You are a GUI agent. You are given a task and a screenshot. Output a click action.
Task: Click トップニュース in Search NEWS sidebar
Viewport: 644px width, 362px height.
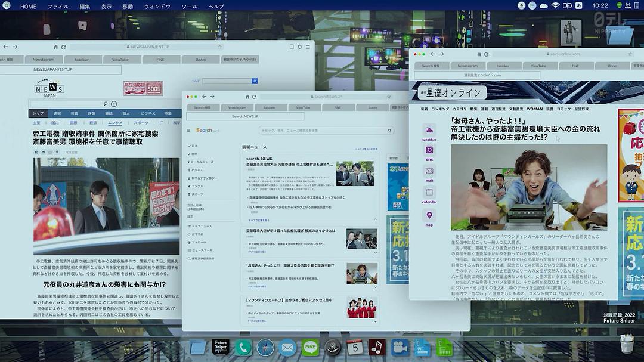pos(200,227)
